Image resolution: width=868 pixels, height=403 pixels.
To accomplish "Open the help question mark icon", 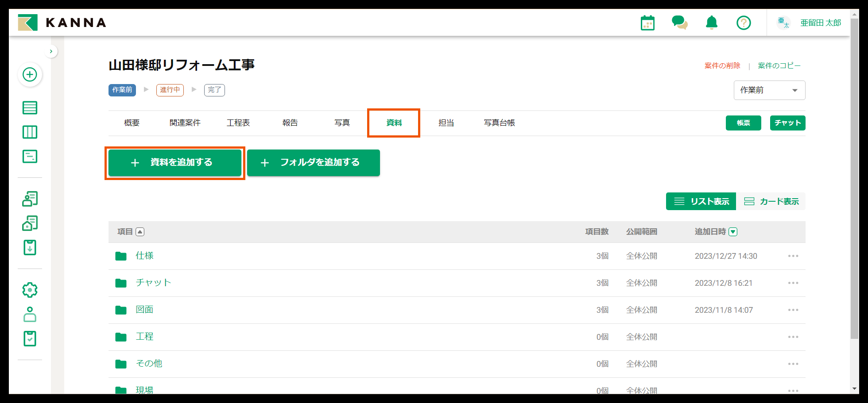I will (x=744, y=23).
